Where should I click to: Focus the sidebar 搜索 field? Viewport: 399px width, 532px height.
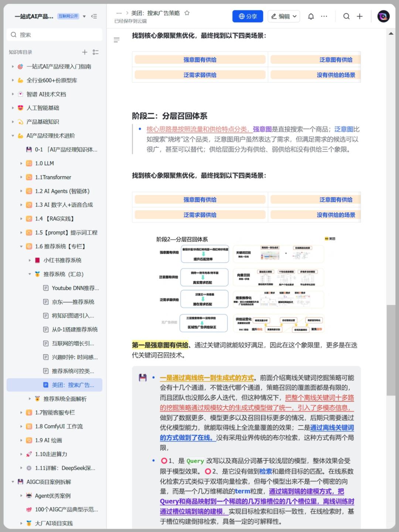point(54,35)
